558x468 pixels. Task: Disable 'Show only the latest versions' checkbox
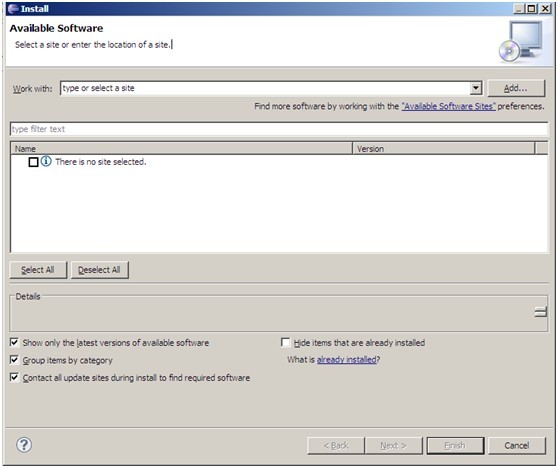14,342
